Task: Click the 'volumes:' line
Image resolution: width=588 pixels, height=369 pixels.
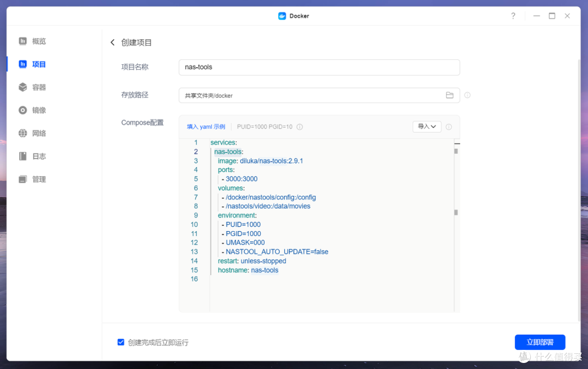Action: tap(231, 188)
